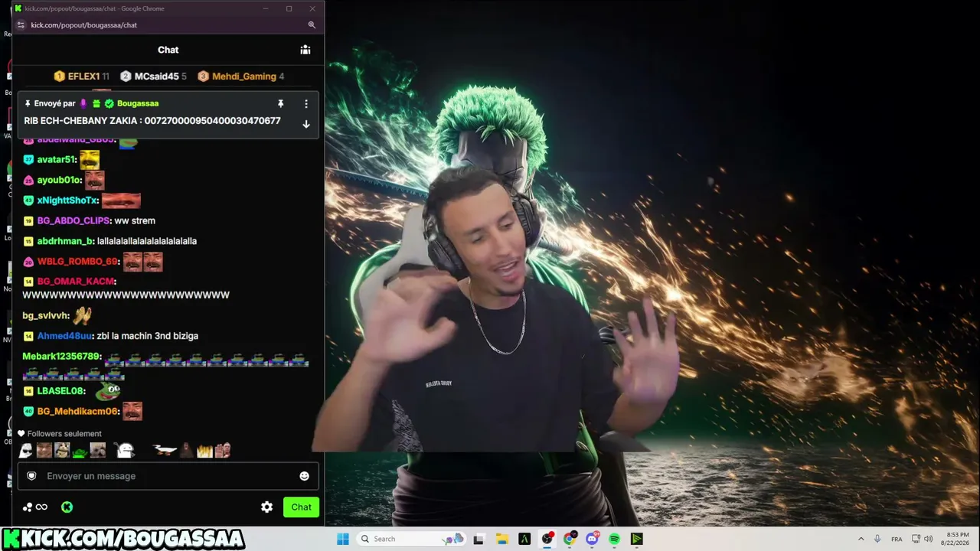Viewport: 980px width, 551px height.
Task: Click username BG_Mehdikacm06 in chat
Action: (x=78, y=412)
